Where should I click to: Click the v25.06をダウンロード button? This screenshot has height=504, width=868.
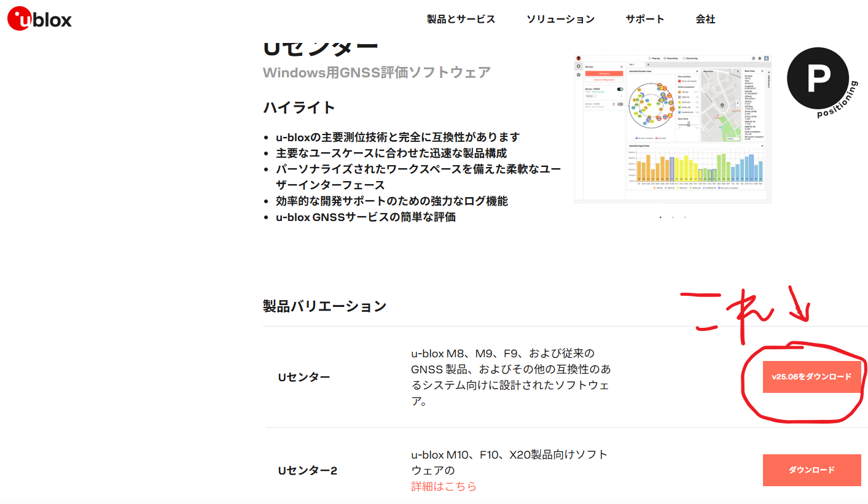click(811, 377)
